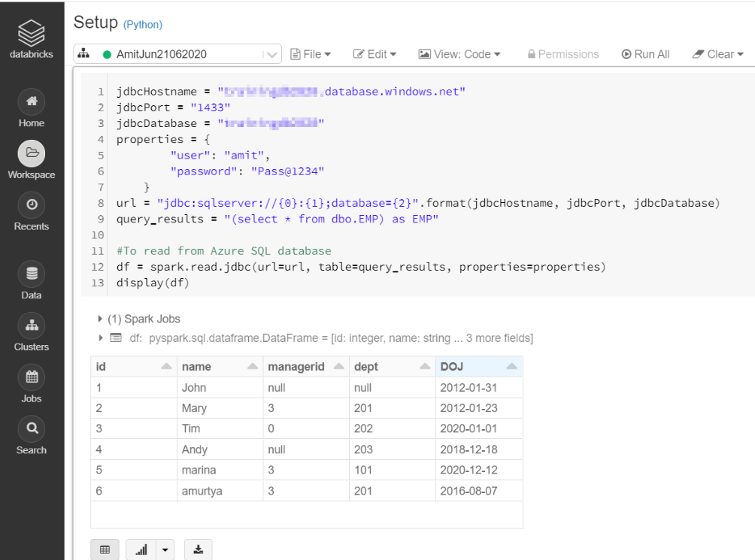Click the Clusters icon in the sidebar
Viewport: 755px width, 560px height.
(x=31, y=325)
